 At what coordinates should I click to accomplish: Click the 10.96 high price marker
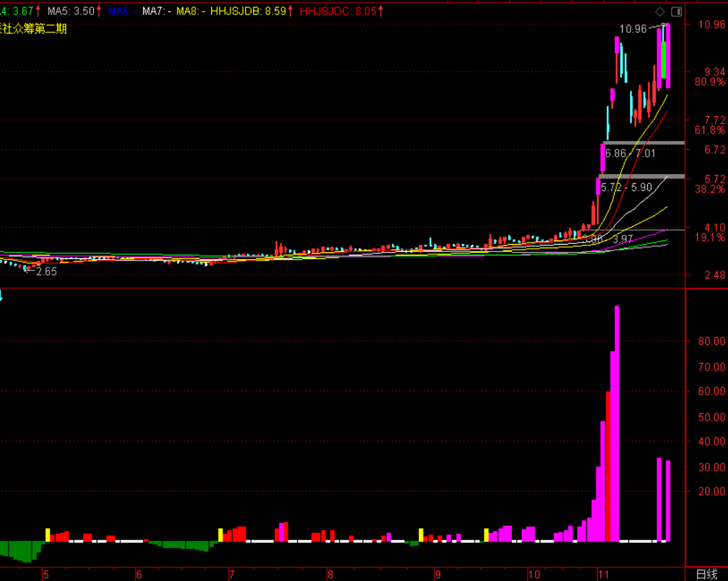tap(633, 29)
